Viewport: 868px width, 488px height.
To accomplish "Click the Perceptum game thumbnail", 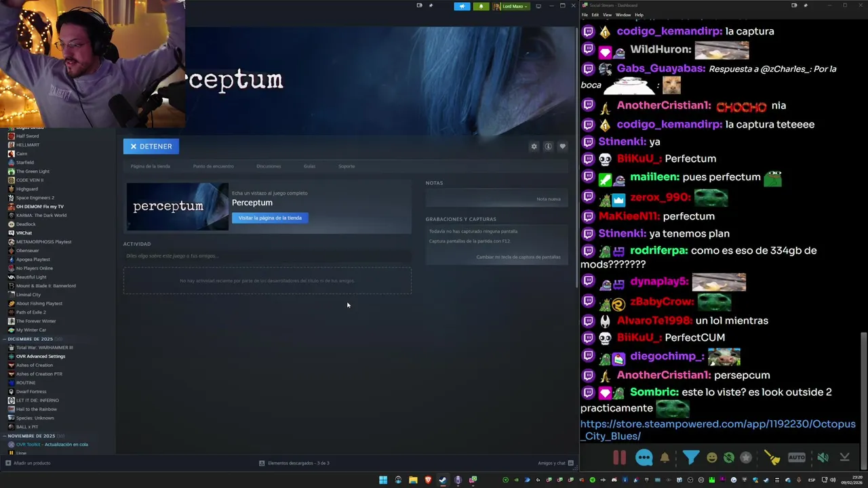I will (x=178, y=207).
